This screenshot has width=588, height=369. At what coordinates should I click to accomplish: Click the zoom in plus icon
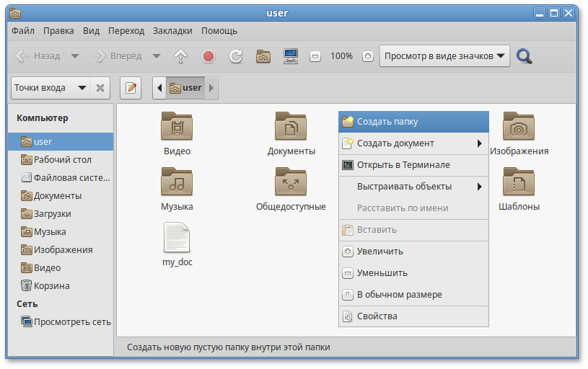click(x=367, y=56)
